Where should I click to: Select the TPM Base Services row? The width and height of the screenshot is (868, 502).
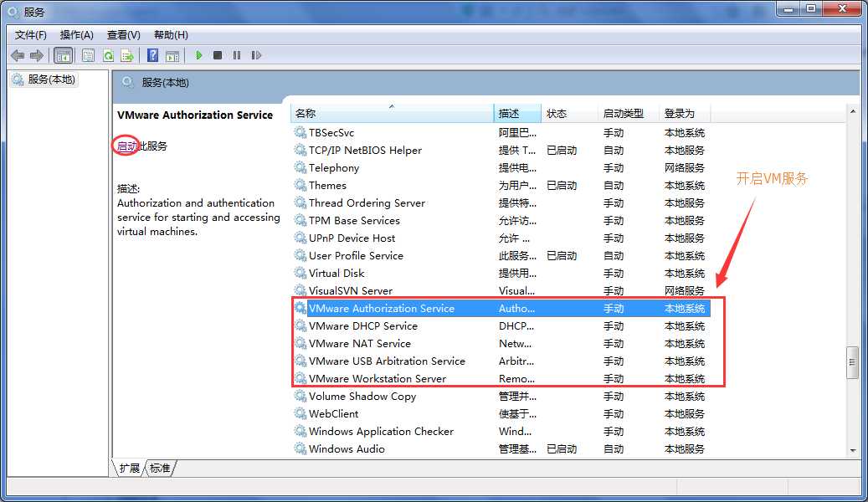pos(501,221)
